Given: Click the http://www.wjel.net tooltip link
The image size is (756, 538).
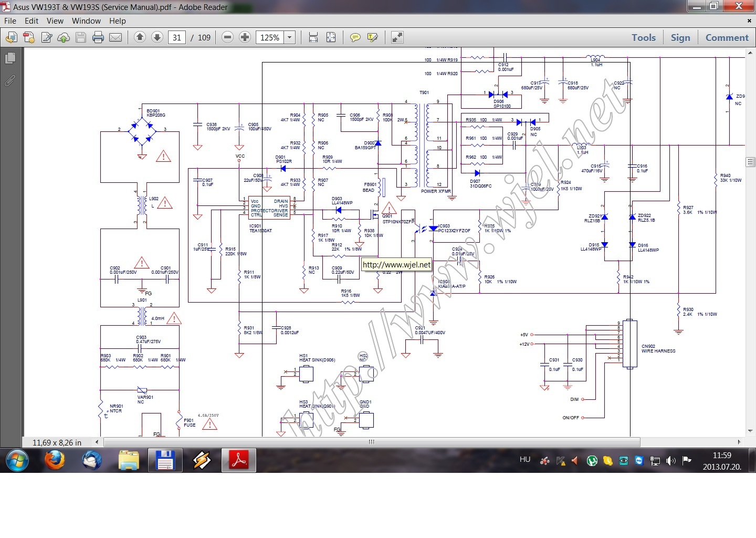Looking at the screenshot, I should [396, 265].
